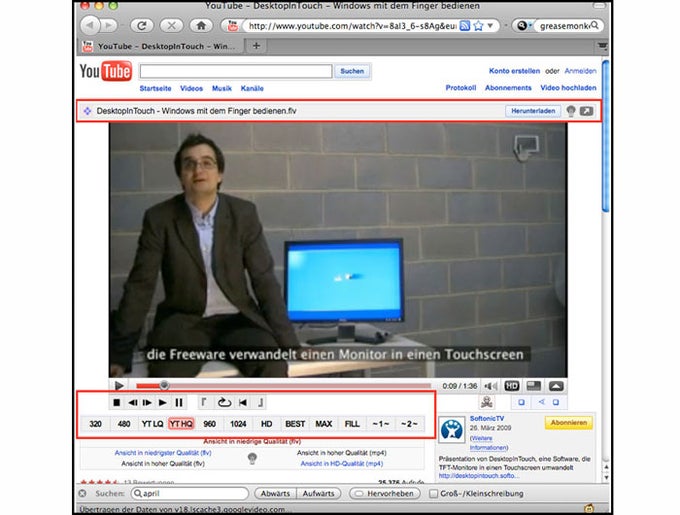The image size is (680, 515).
Task: Close the find bar with the X icon
Action: pos(82,493)
